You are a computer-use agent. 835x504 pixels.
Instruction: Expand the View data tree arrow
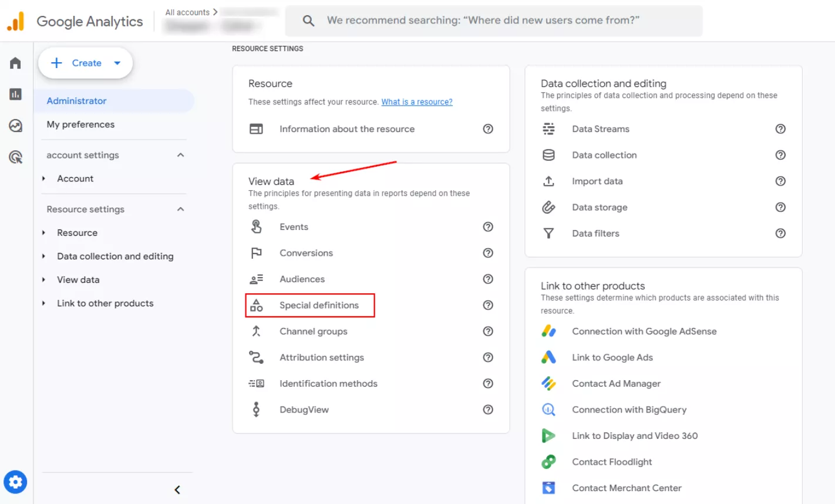[x=43, y=280]
